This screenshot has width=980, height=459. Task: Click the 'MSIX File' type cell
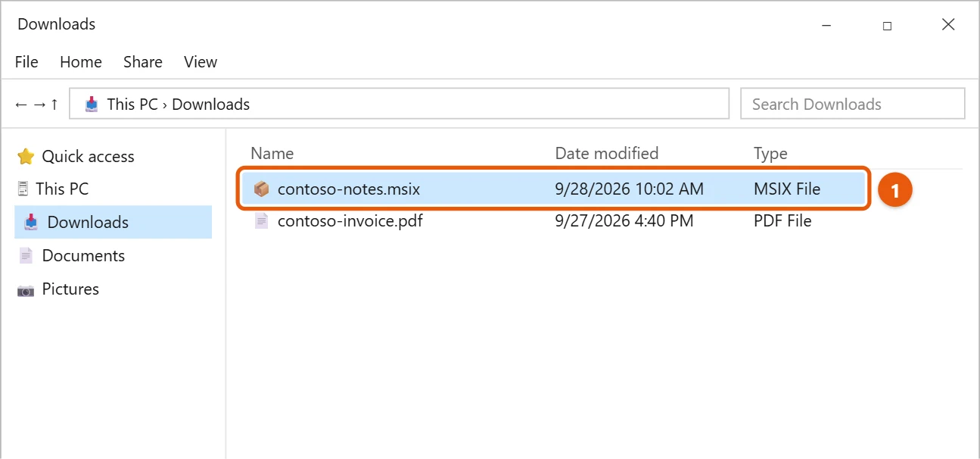point(787,189)
